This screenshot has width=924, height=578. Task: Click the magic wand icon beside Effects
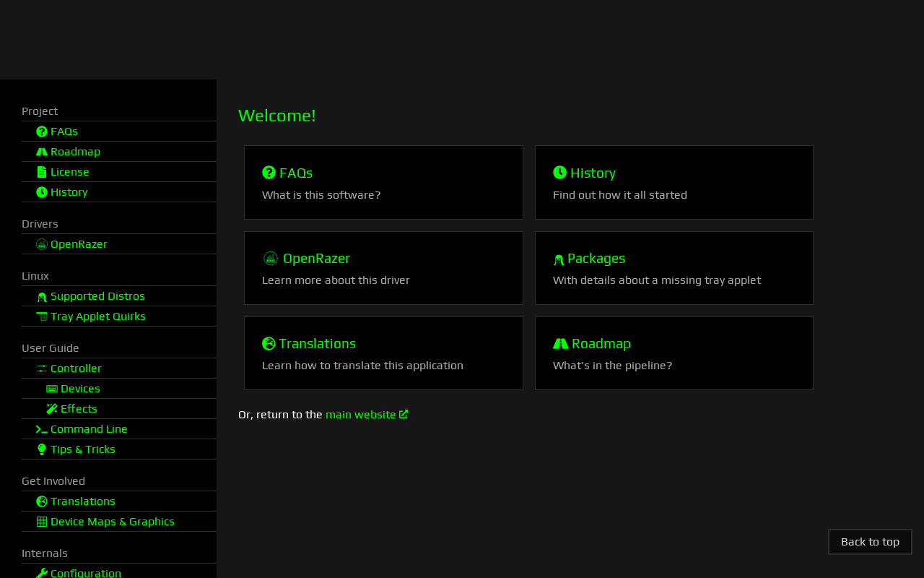(x=52, y=409)
